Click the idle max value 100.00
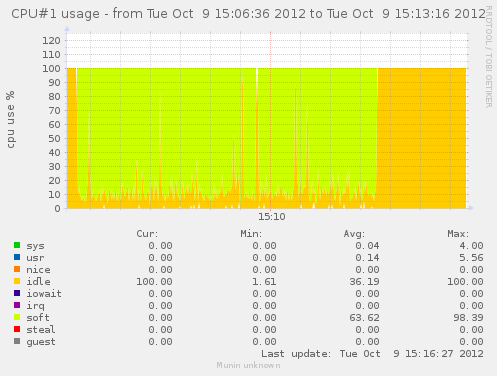Screen dimensions: 497x376 (x=465, y=282)
